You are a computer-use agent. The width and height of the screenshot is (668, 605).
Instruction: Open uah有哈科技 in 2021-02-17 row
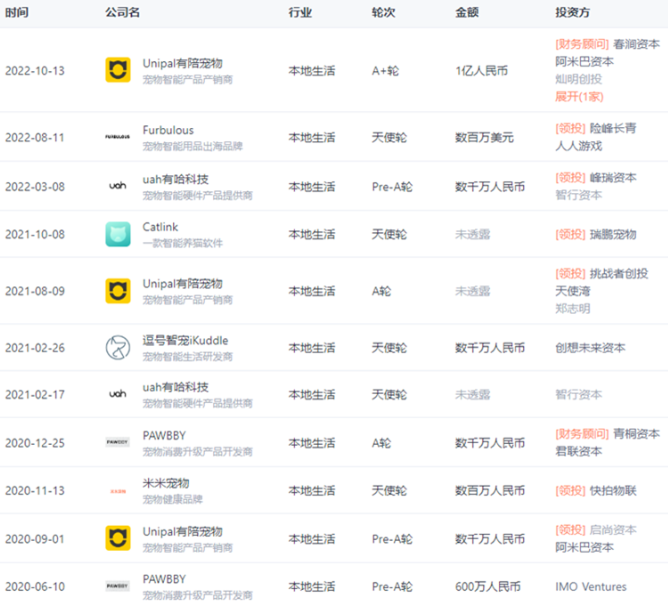(x=176, y=387)
